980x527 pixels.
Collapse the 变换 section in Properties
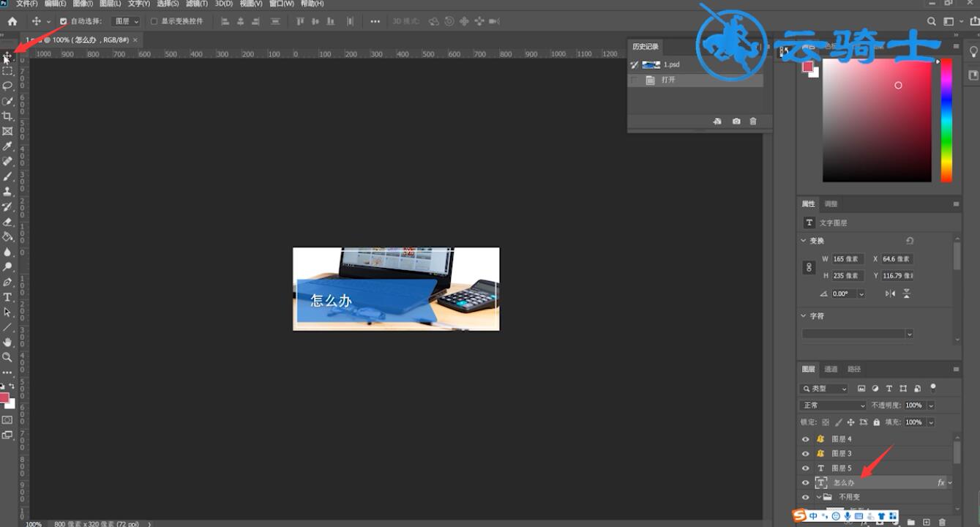804,241
